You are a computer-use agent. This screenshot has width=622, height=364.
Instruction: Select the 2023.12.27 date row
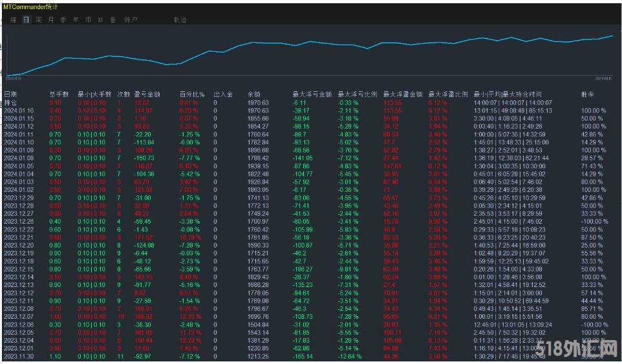pos(19,214)
